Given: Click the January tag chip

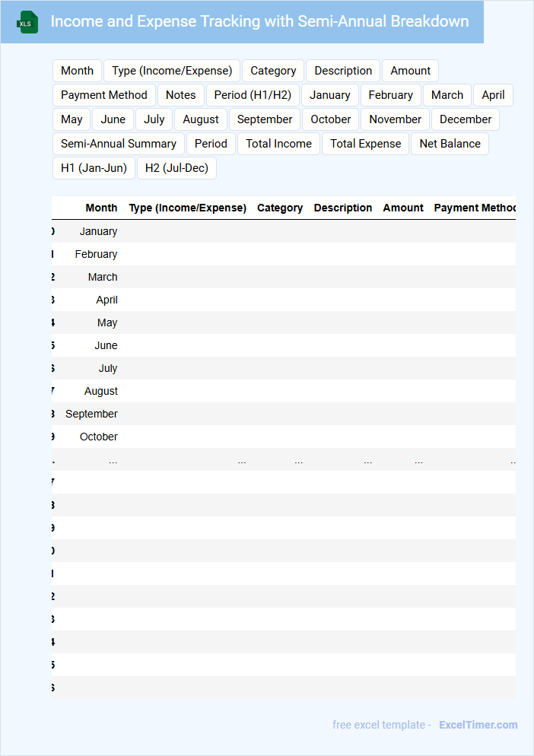Looking at the screenshot, I should click(x=330, y=95).
